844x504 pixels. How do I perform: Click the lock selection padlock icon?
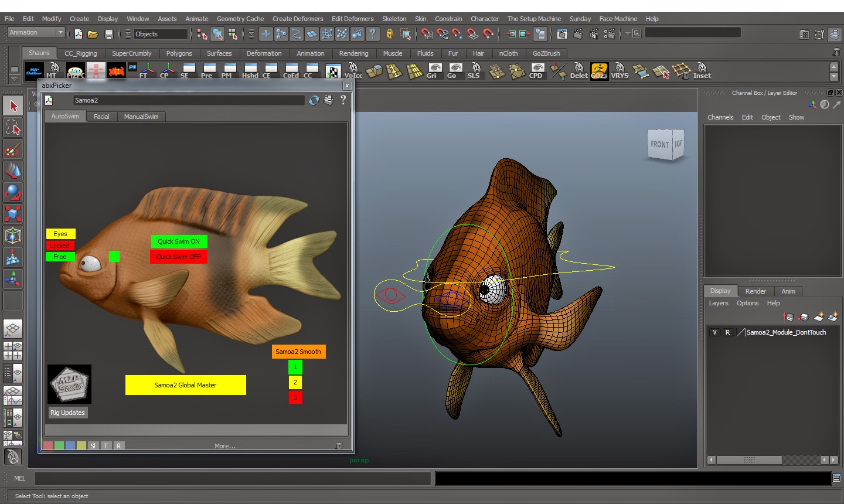pos(389,34)
